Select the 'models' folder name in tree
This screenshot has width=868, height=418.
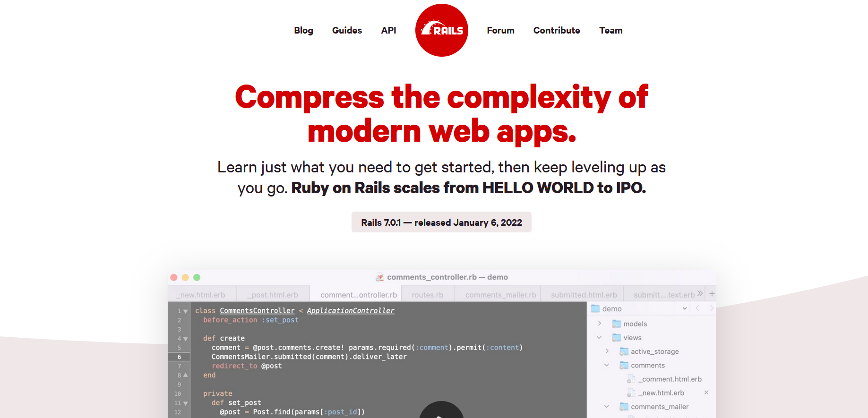tap(635, 324)
